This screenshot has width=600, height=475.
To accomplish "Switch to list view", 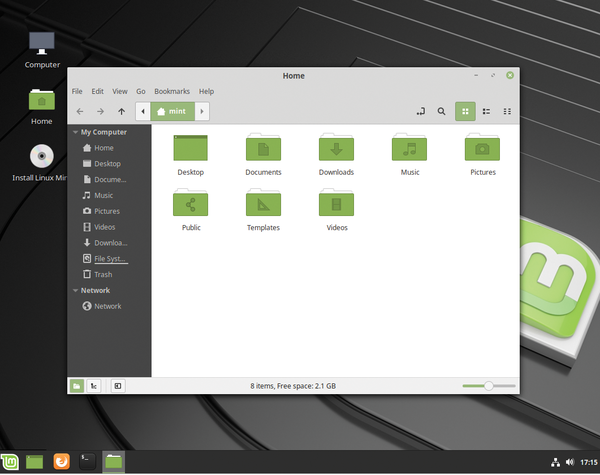I will [486, 111].
